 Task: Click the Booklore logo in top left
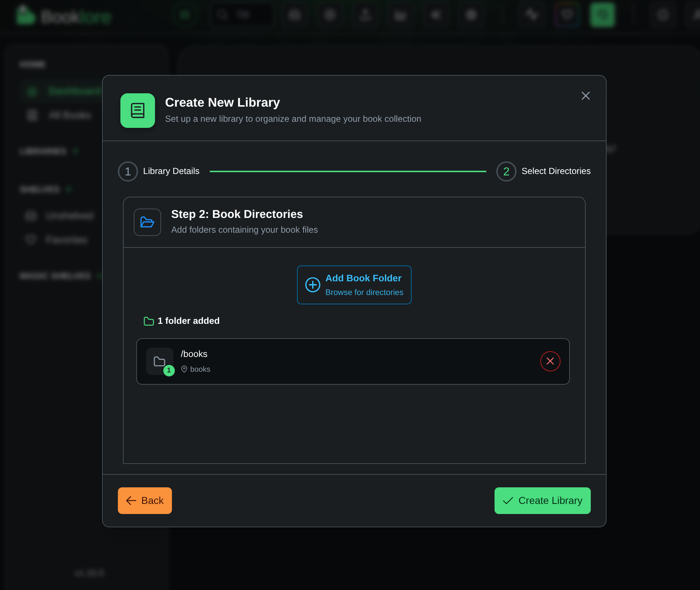[63, 15]
